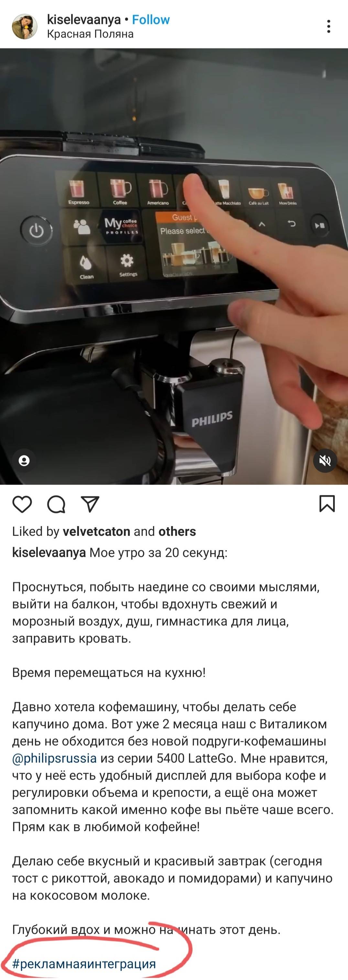Open comments with the speech bubble icon

click(x=56, y=504)
